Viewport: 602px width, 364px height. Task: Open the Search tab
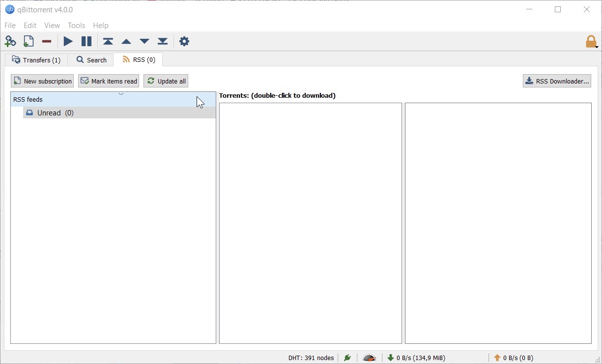[x=91, y=60]
